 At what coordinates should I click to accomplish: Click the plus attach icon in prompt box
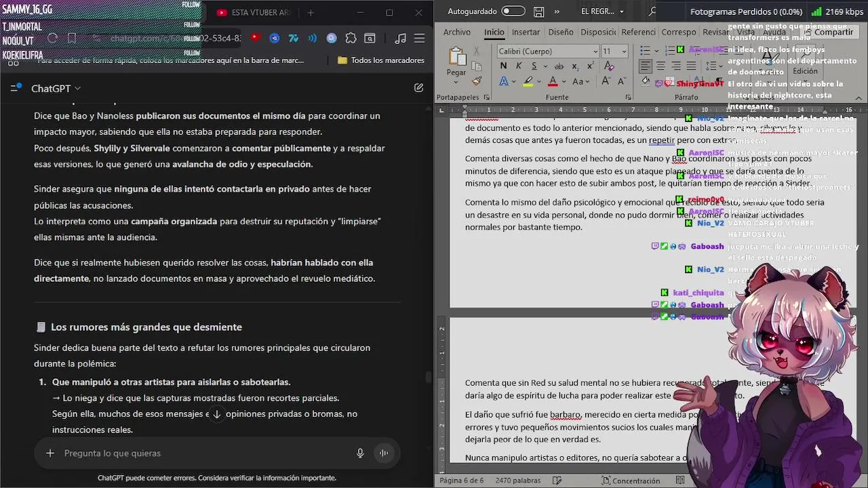click(50, 453)
